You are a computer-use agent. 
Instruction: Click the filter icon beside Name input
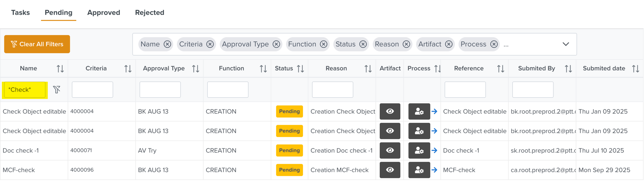click(x=56, y=89)
